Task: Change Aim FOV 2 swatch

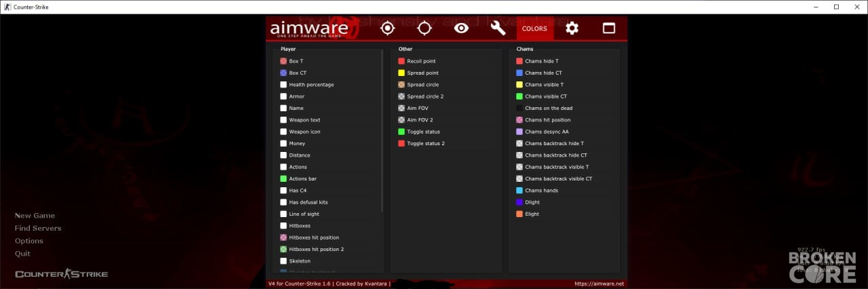Action: click(x=401, y=120)
